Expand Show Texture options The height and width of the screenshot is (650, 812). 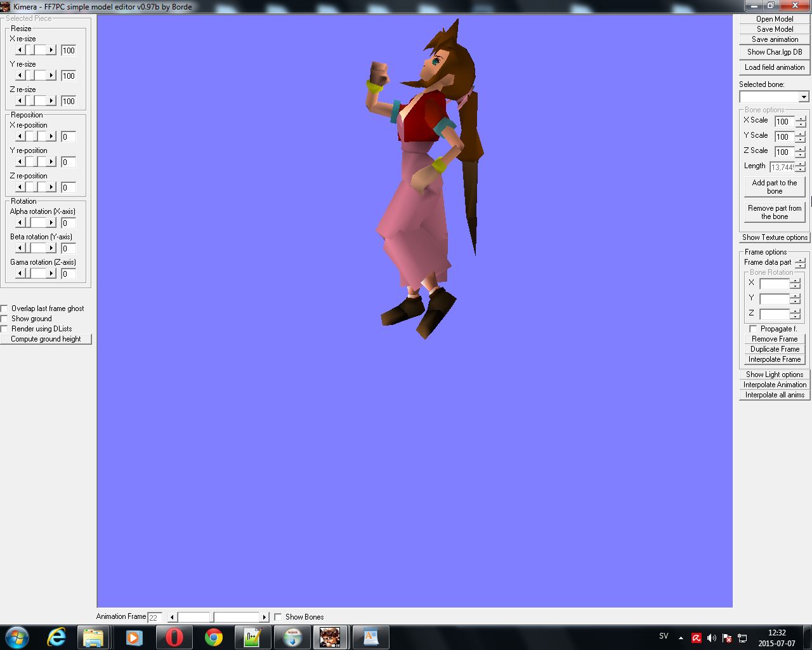tap(775, 237)
